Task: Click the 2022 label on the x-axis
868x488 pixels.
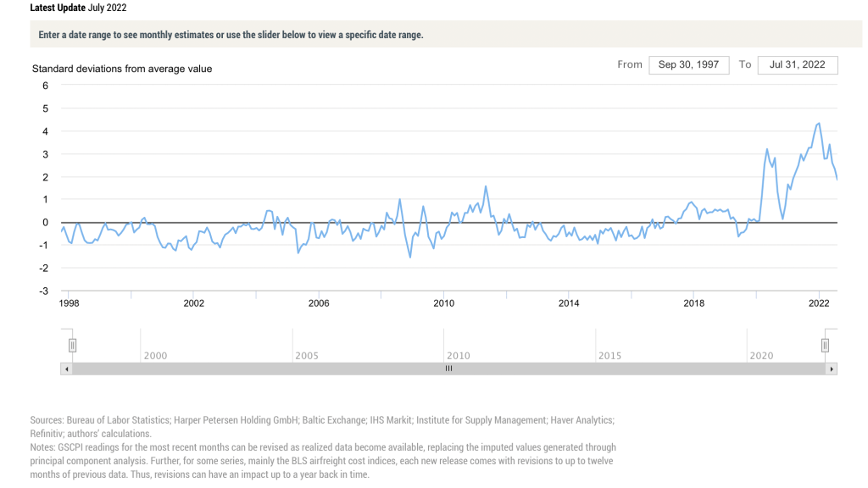Action: [819, 303]
